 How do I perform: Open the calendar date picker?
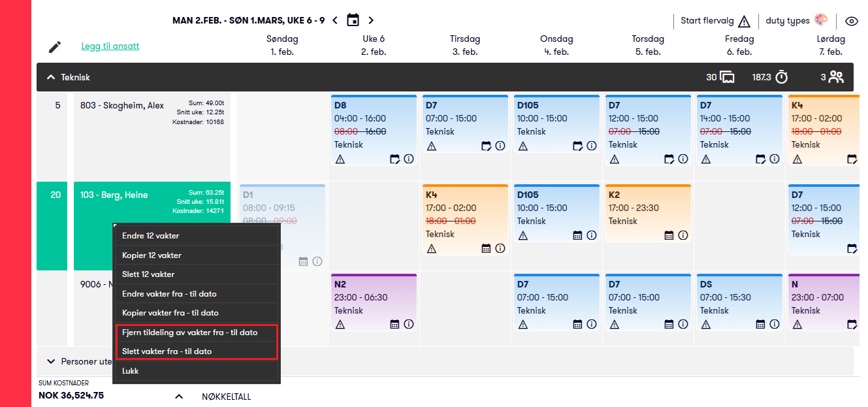353,20
